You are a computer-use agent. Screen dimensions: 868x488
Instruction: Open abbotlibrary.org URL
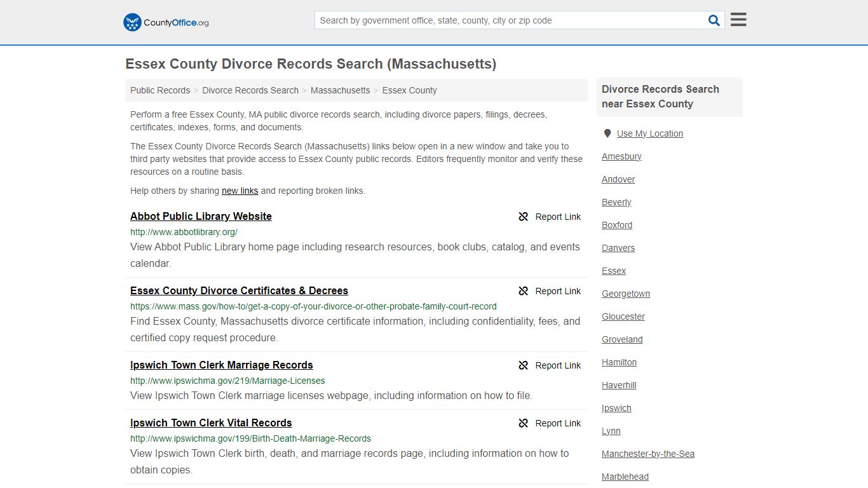pos(184,232)
